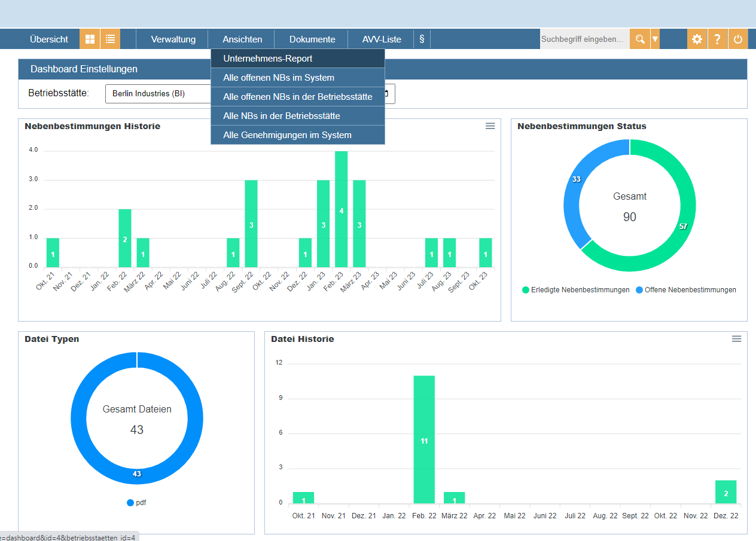Toggle the pdf legend entry
Image resolution: width=756 pixels, height=541 pixels.
(x=136, y=503)
